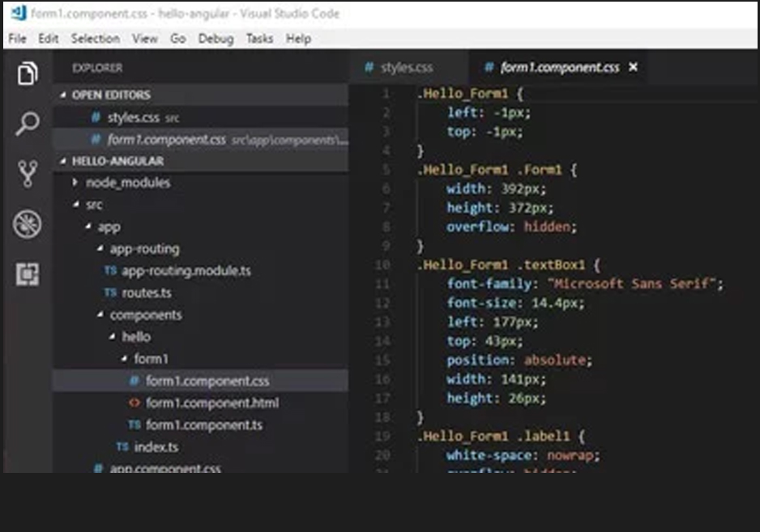Click the EXPLORER panel title
760x532 pixels.
click(97, 68)
